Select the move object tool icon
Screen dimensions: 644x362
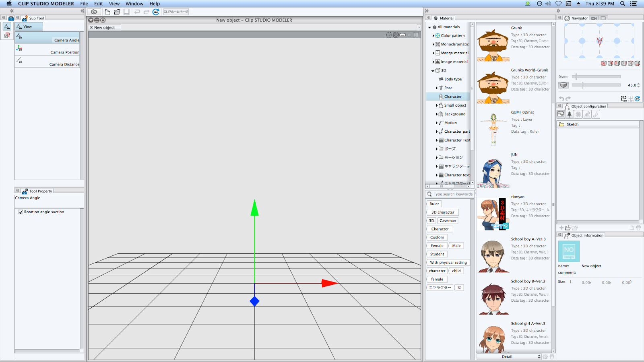[x=7, y=35]
